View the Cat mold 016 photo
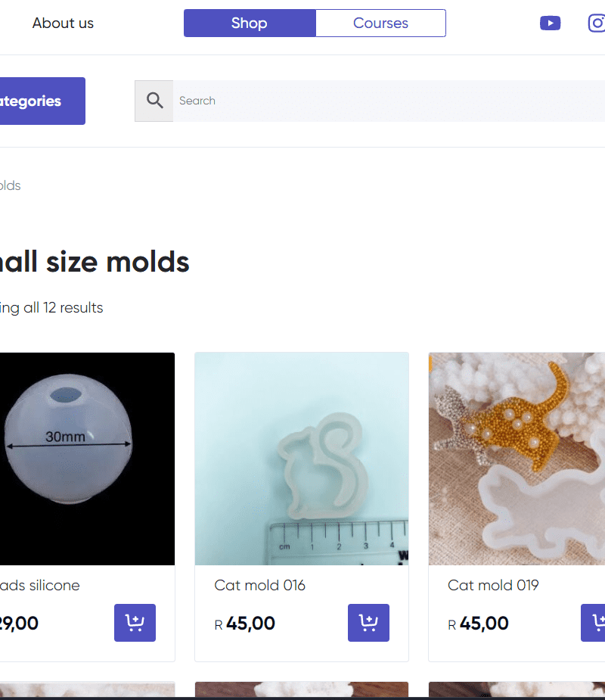Viewport: 605px width, 700px height. pos(302,459)
